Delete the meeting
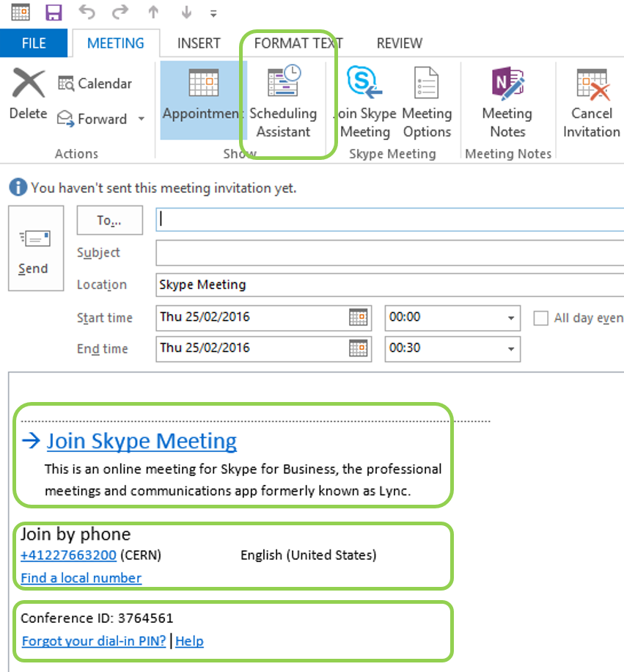The height and width of the screenshot is (672, 624). (29, 94)
